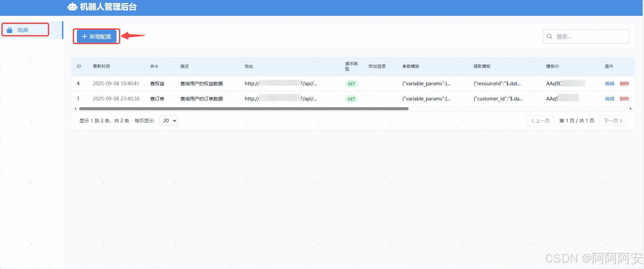Image resolution: width=644 pixels, height=269 pixels.
Task: Click the parameter template cell in 查订单 row
Action: [x=426, y=99]
